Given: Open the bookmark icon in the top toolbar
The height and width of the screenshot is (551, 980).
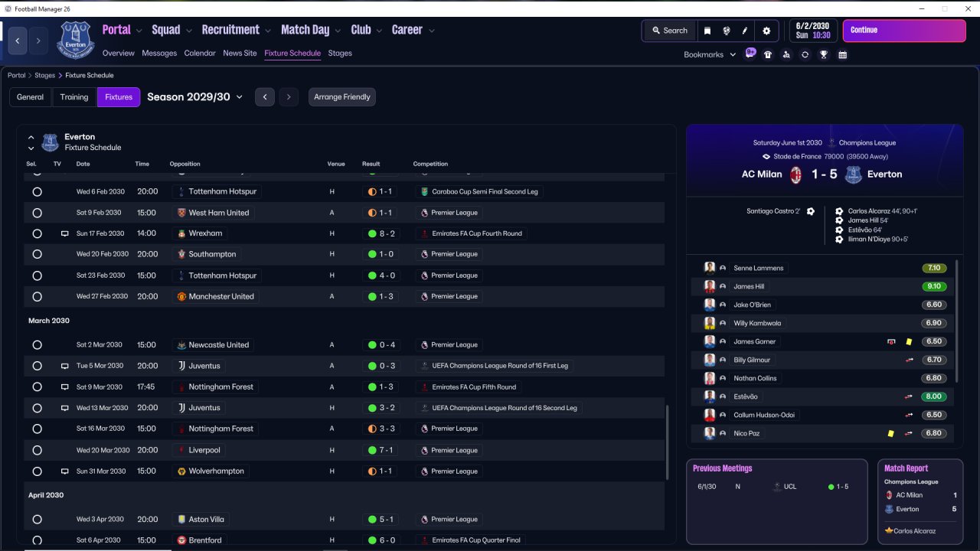Looking at the screenshot, I should [707, 31].
